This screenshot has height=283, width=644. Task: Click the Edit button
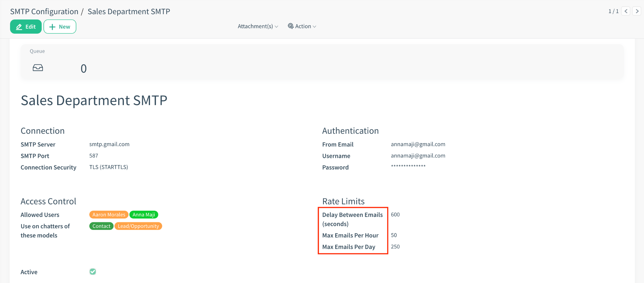[26, 27]
